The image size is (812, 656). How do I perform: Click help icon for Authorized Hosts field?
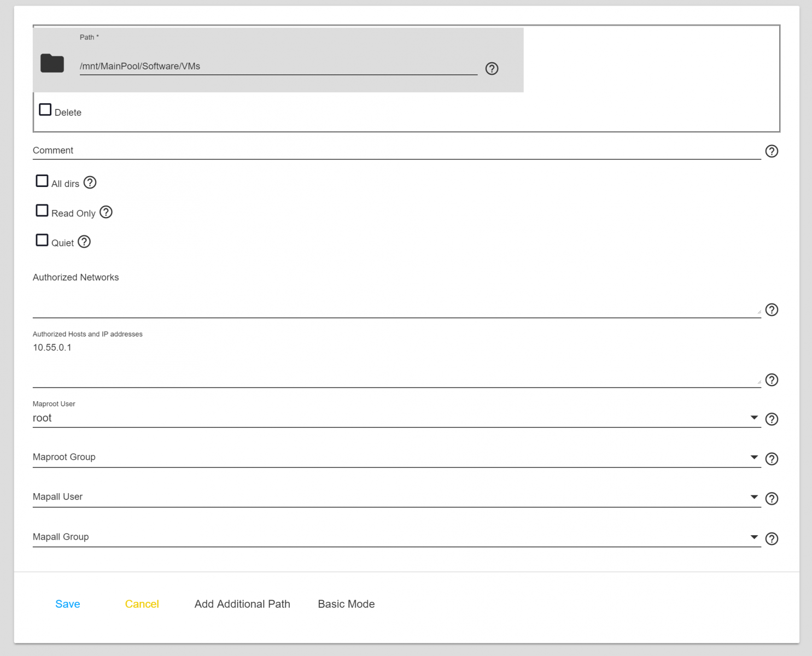coord(771,380)
